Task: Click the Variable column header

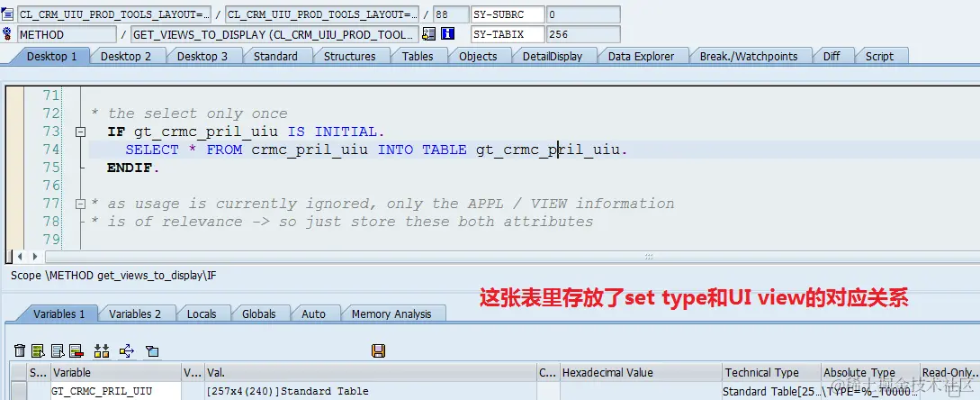Action: [115, 372]
